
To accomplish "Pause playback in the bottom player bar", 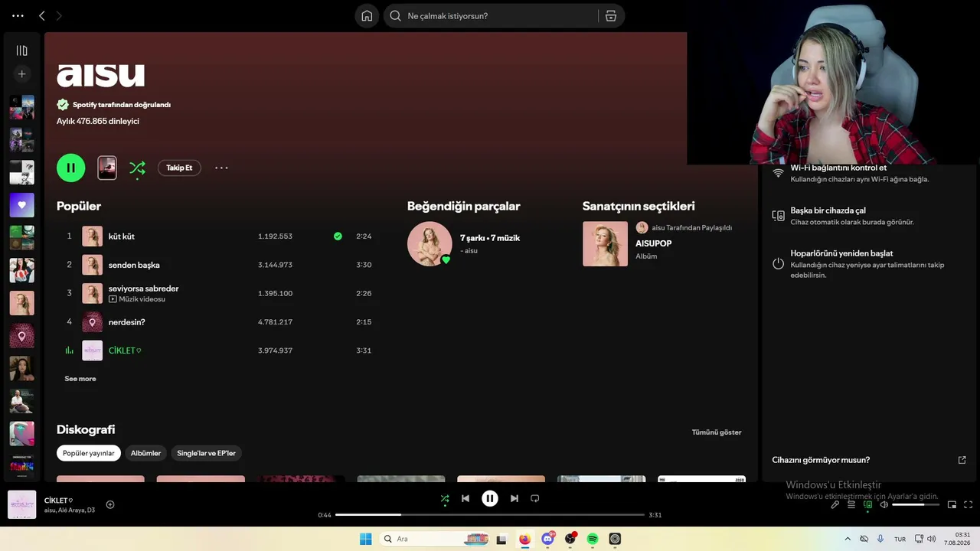I will [x=490, y=498].
